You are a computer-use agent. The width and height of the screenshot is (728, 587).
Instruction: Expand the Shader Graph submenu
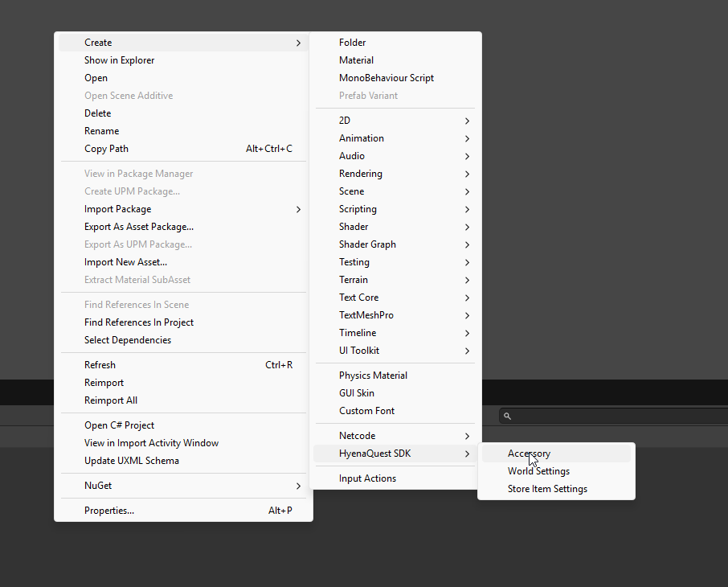[395, 244]
